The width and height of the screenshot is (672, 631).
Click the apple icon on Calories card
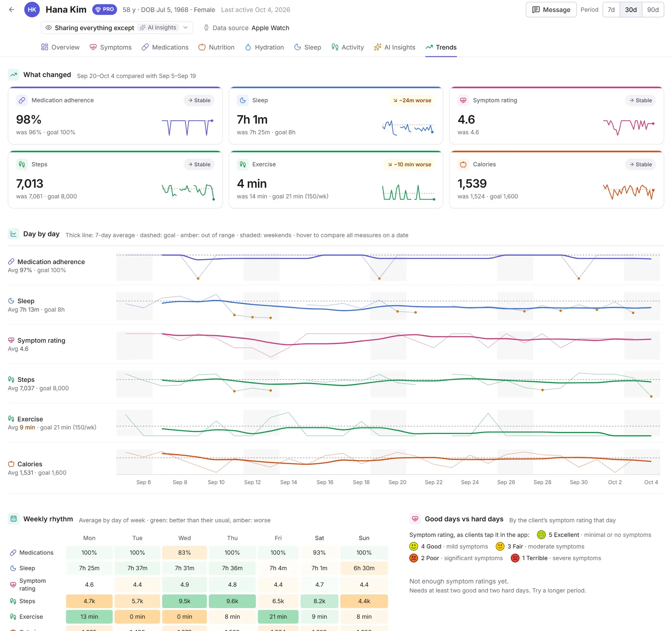coord(463,165)
